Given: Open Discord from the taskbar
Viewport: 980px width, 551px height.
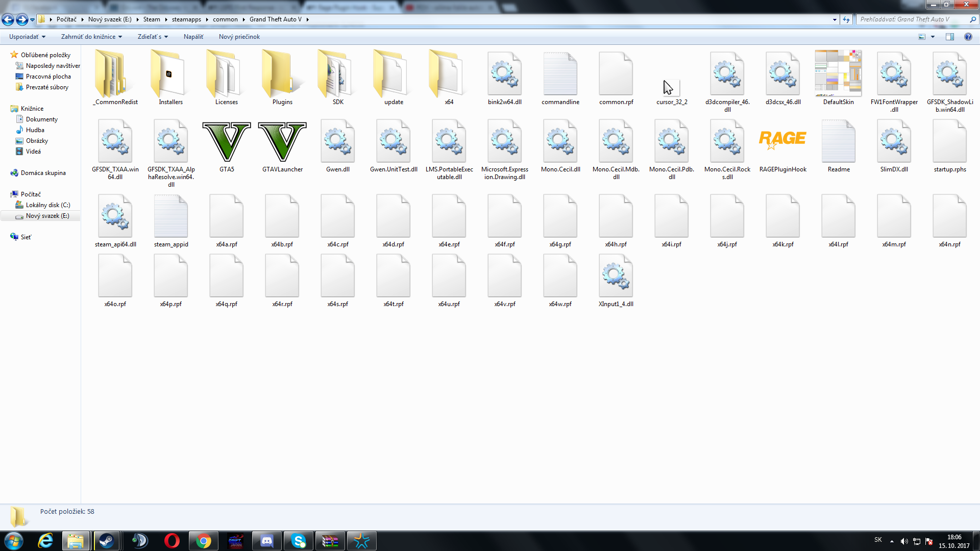Looking at the screenshot, I should tap(266, 541).
